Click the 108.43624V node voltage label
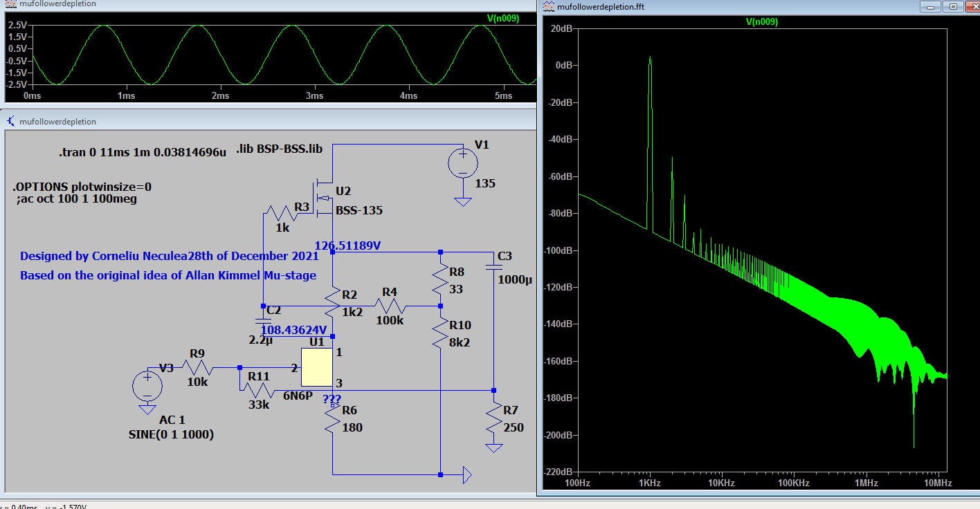 [x=293, y=330]
